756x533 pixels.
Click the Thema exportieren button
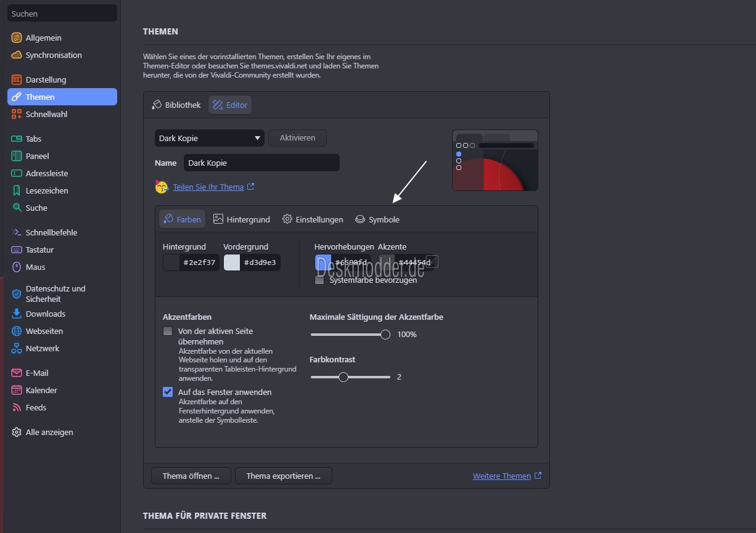click(x=283, y=476)
